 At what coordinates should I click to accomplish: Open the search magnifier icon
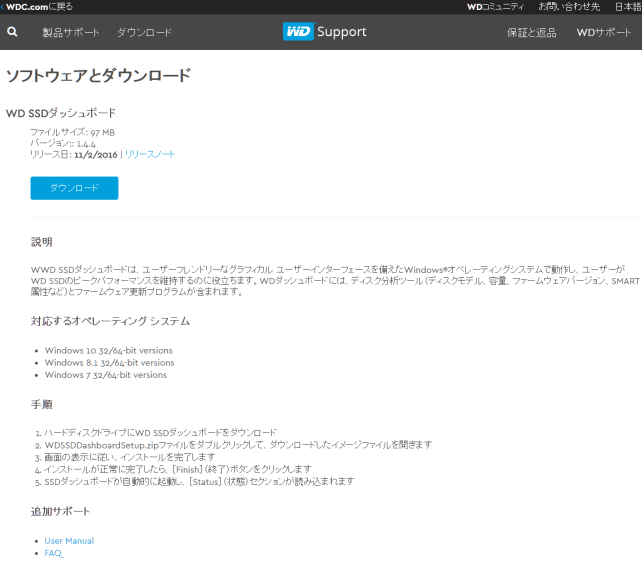(12, 32)
